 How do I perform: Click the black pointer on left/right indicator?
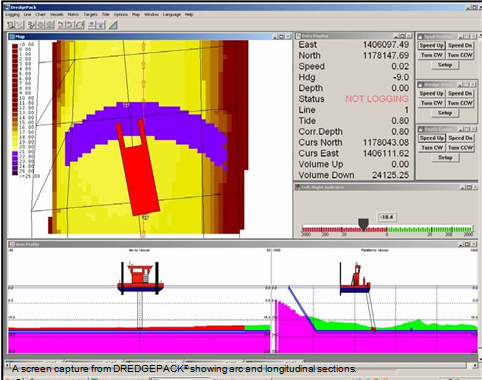tap(363, 225)
